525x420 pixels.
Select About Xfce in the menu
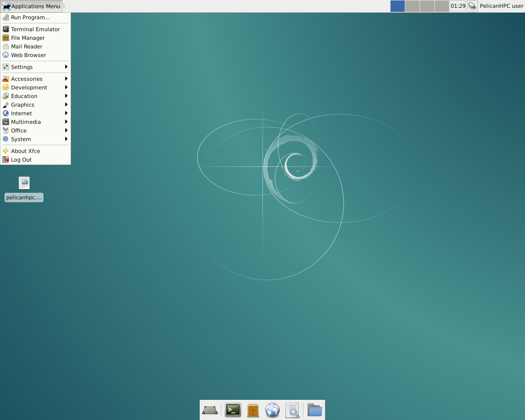[35, 151]
